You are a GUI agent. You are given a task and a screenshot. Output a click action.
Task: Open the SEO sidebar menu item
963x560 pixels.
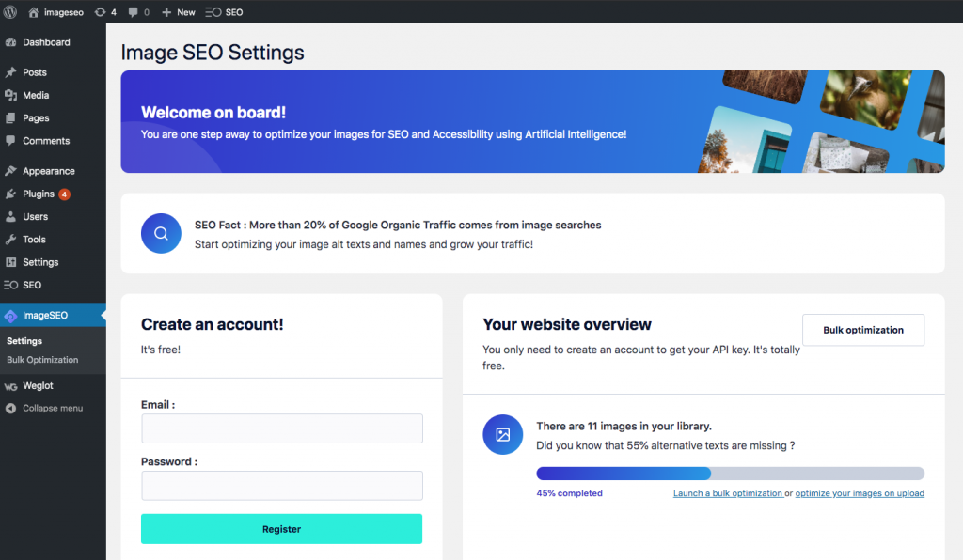coord(32,285)
